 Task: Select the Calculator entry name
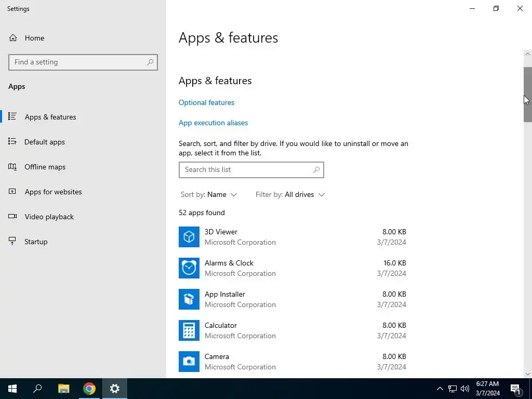[x=220, y=325]
